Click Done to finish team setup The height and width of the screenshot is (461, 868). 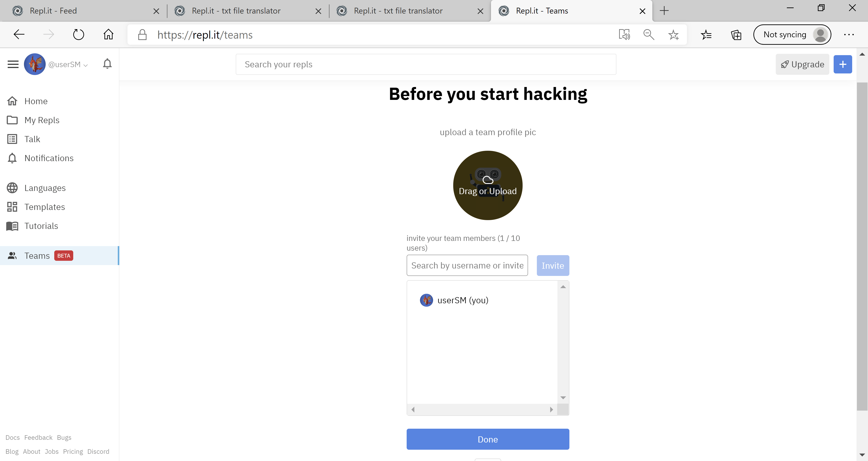488,439
